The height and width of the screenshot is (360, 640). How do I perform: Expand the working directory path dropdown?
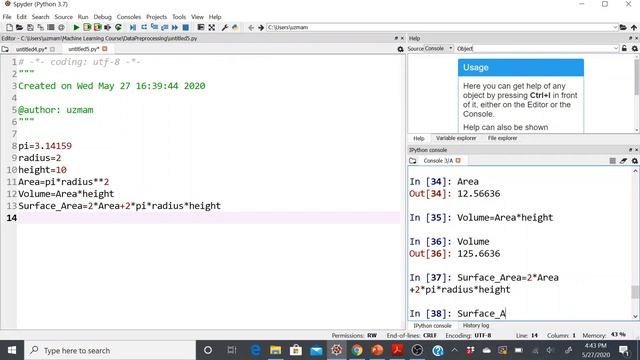[615, 27]
